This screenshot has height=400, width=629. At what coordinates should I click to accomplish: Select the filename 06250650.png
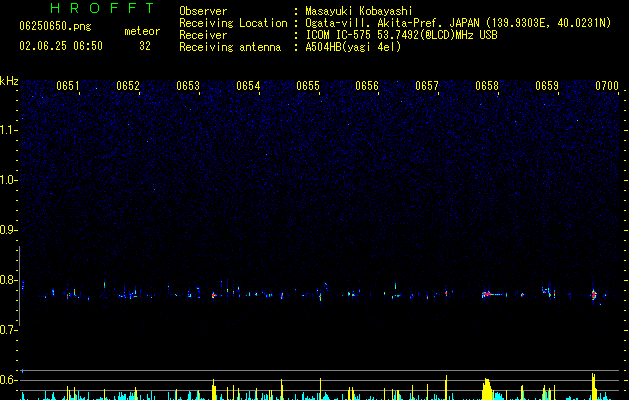coord(55,26)
